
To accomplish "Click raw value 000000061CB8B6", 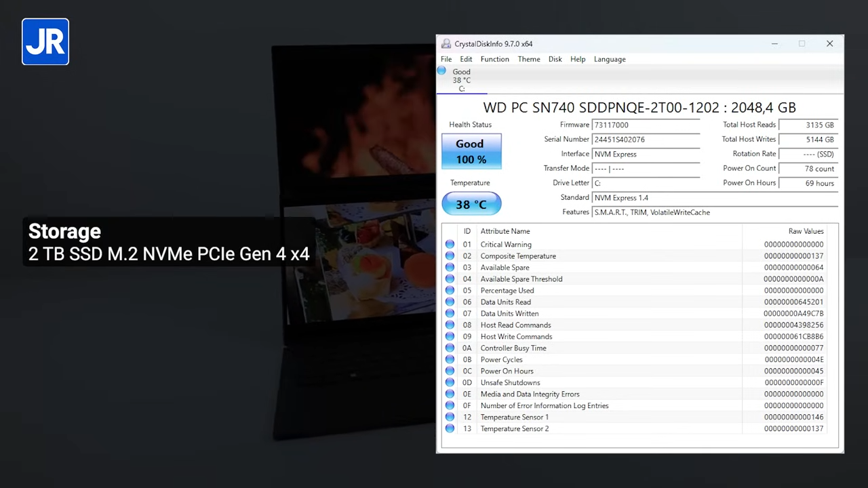I will [x=793, y=337].
